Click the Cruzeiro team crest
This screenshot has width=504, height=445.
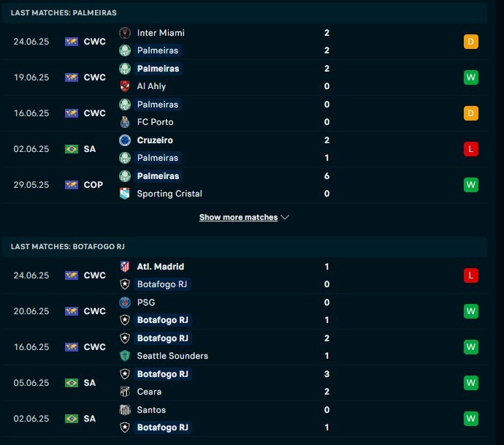pyautogui.click(x=125, y=140)
